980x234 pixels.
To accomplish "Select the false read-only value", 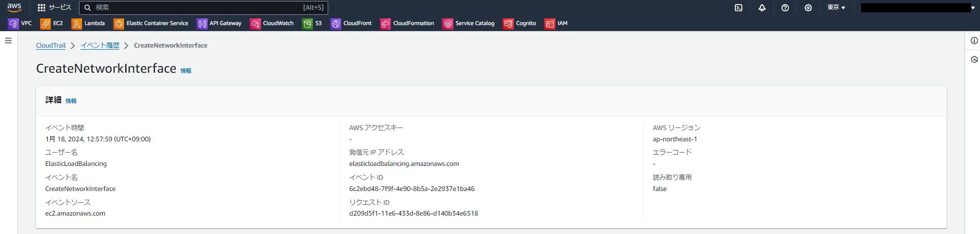I will (x=660, y=189).
